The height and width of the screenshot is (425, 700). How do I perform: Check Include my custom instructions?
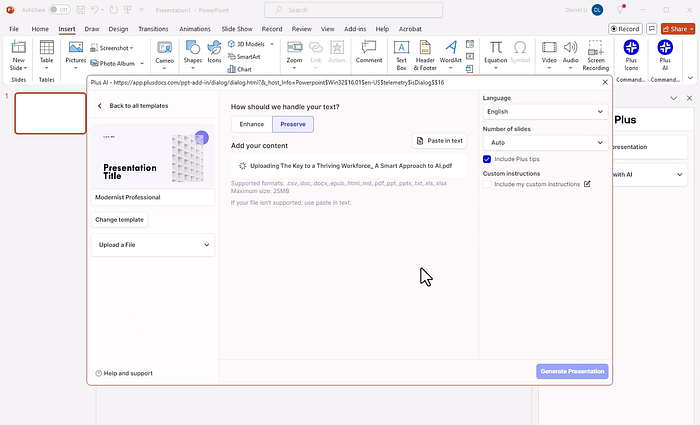[x=487, y=184]
